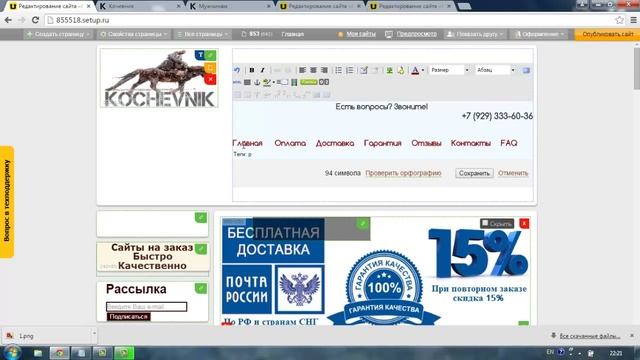640x360 pixels.
Task: Open Мои сайты link
Action: pos(361,34)
